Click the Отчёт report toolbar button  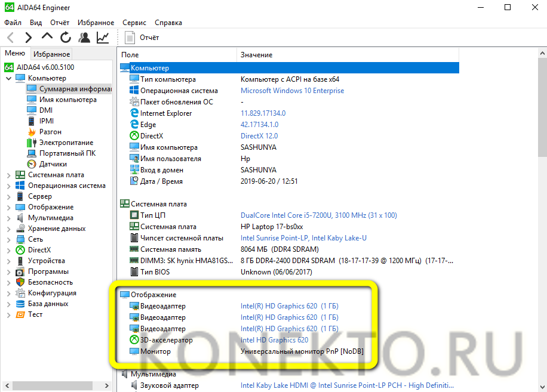pyautogui.click(x=142, y=38)
